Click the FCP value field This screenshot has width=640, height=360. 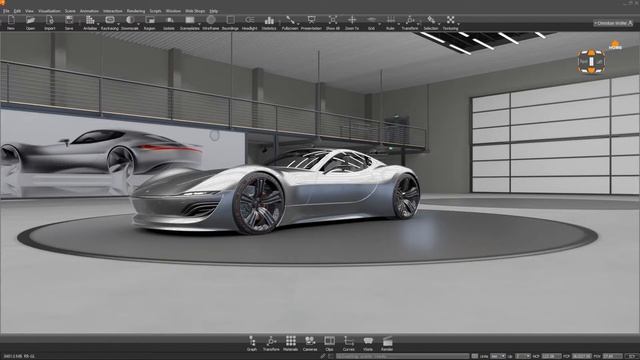[582, 356]
